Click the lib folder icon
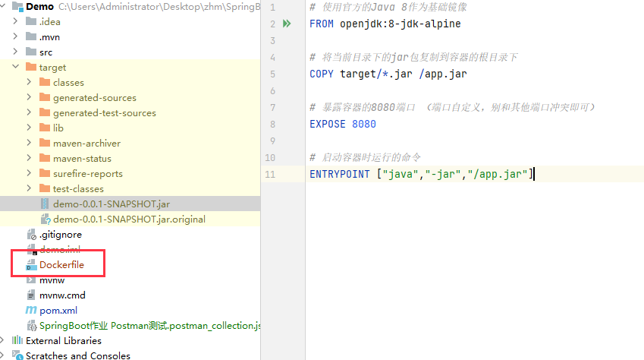This screenshot has height=360, width=644. click(x=45, y=128)
